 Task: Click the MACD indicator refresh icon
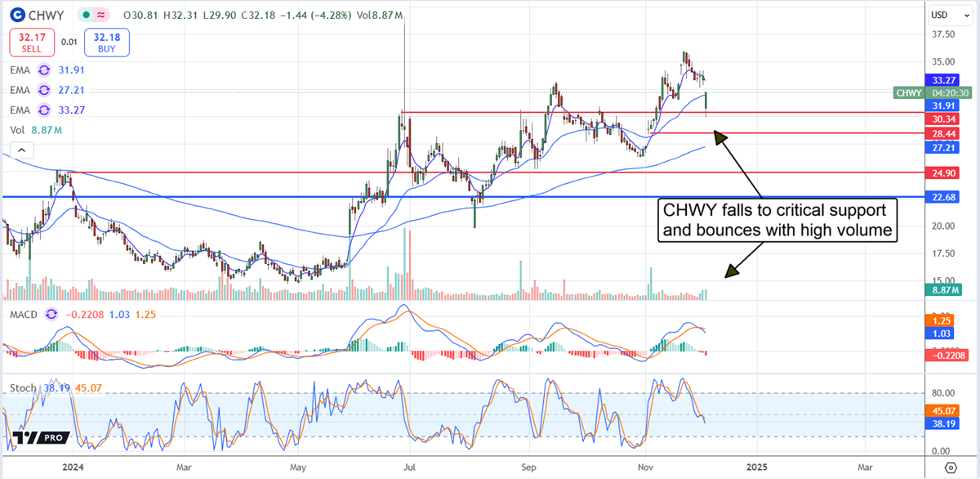51,313
